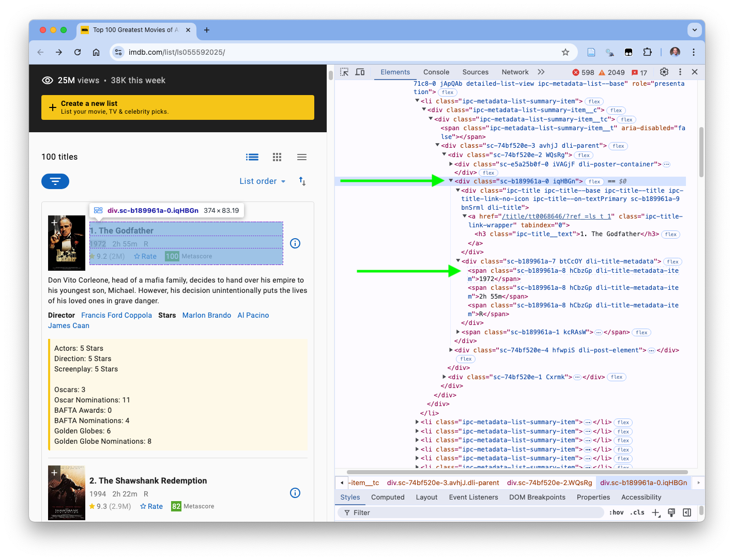Add new style rule plus icon
This screenshot has width=734, height=560.
(x=656, y=512)
